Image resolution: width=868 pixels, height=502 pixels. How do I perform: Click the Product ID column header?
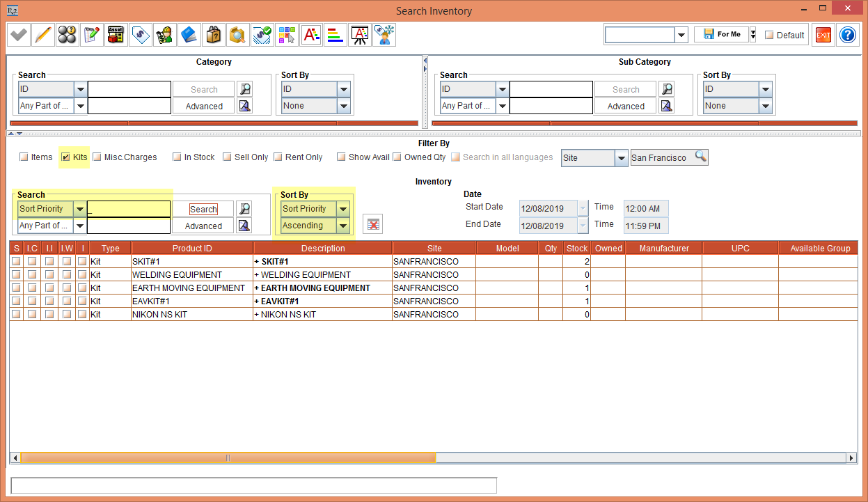pyautogui.click(x=192, y=249)
